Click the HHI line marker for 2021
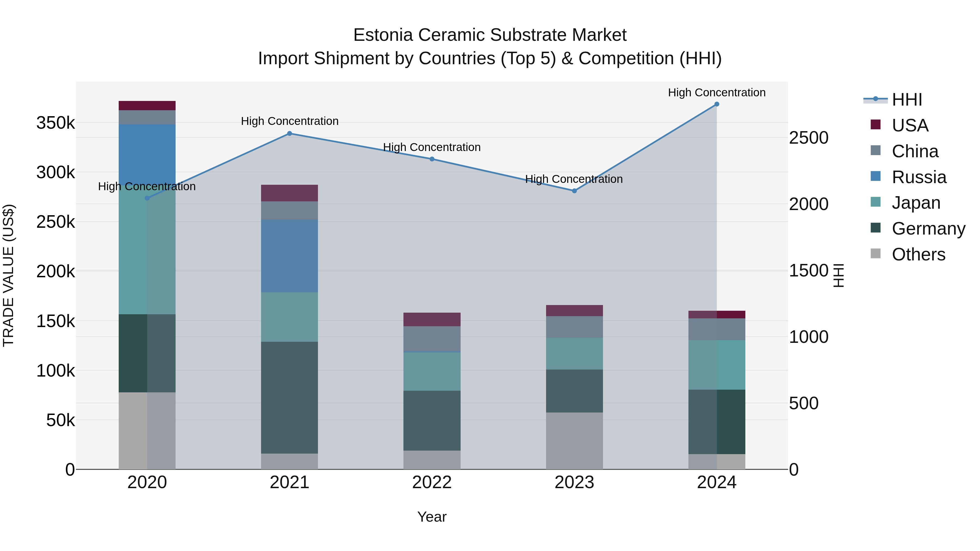 coord(290,134)
